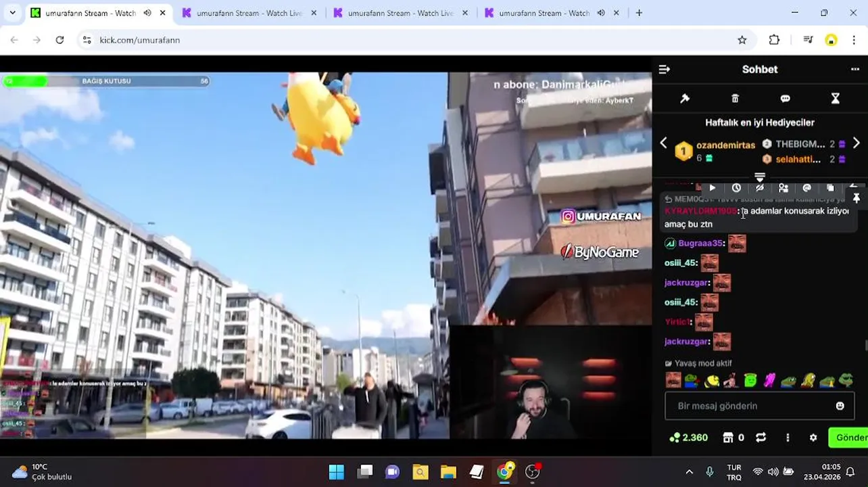The height and width of the screenshot is (487, 868).
Task: Open Bugraaa35 user card in chat
Action: pos(701,243)
